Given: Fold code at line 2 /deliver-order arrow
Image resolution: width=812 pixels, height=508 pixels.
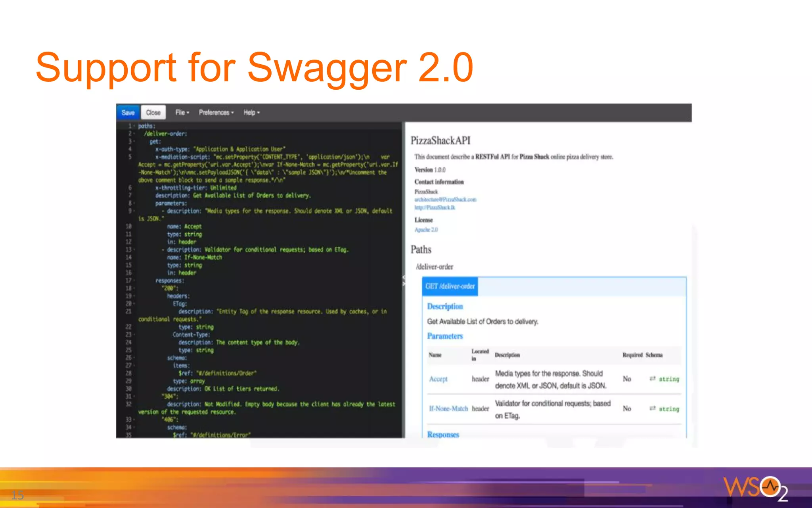Looking at the screenshot, I should [135, 134].
